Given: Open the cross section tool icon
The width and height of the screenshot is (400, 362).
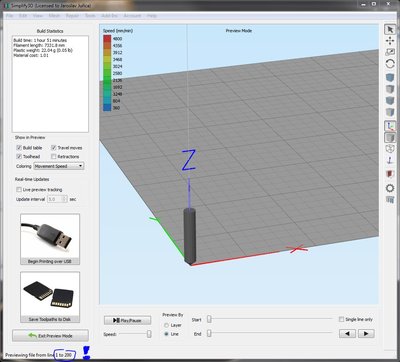Looking at the screenshot, I should [390, 174].
